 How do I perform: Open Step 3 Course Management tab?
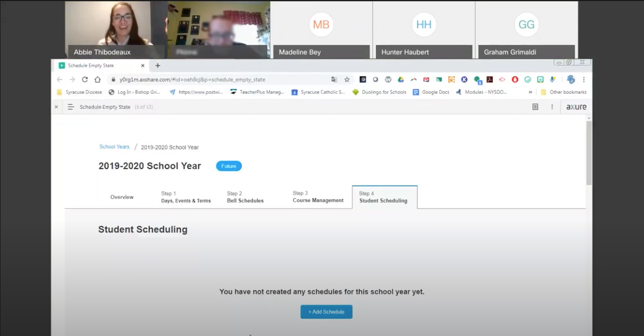(318, 197)
